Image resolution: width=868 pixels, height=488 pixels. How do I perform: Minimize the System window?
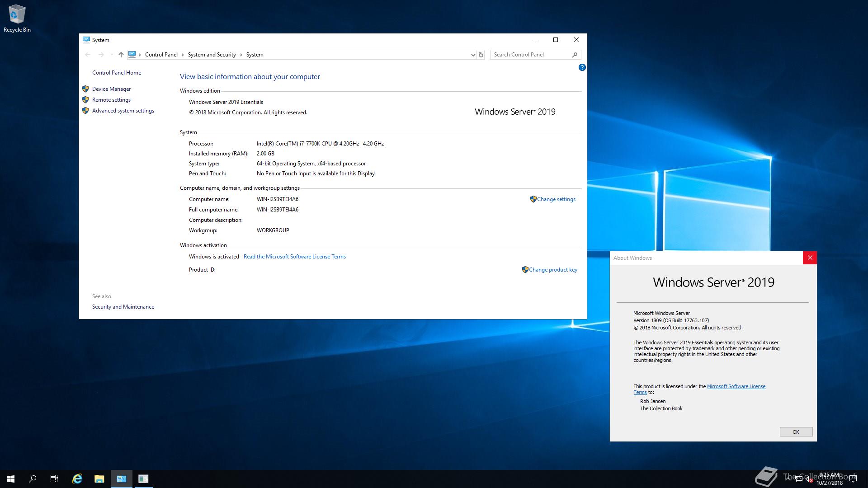pos(535,40)
